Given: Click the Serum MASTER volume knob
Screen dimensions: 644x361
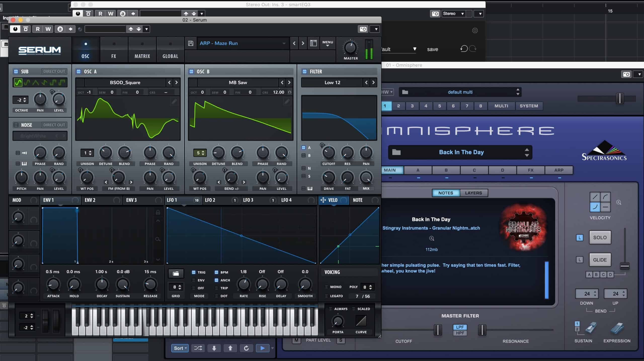Looking at the screenshot, I should click(x=350, y=48).
